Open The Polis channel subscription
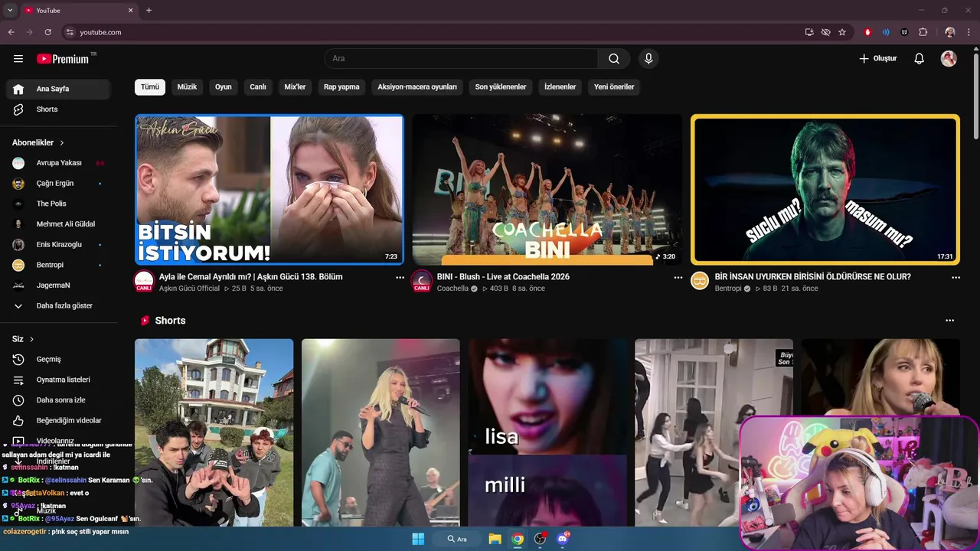Screen dimensions: 980x551 (58, 204)
